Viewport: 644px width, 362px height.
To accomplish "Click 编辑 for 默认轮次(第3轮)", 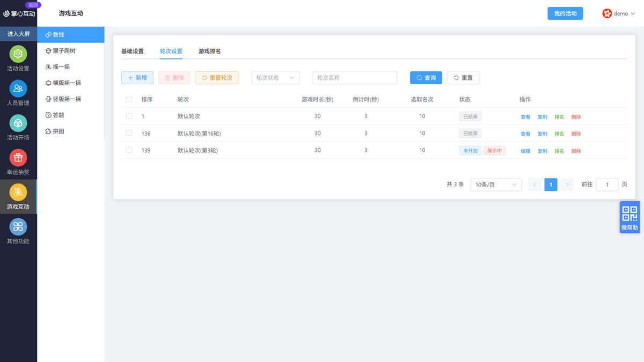I will click(525, 151).
